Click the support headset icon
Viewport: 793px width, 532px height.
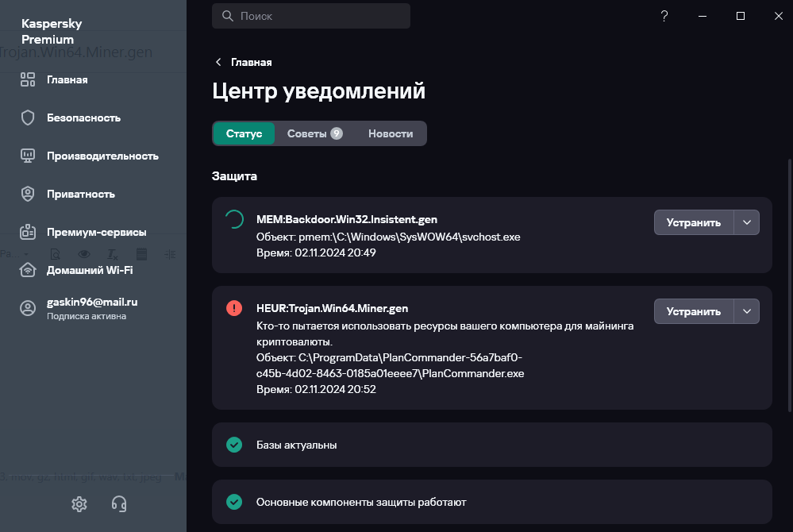click(119, 503)
